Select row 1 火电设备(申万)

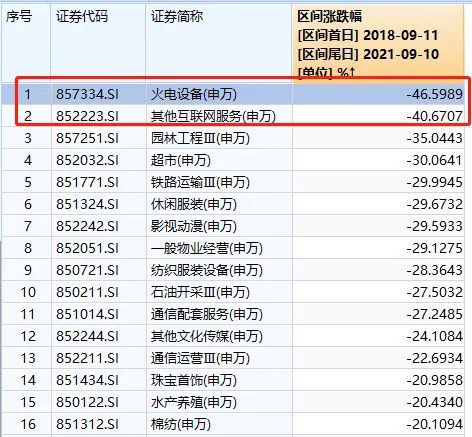(233, 94)
